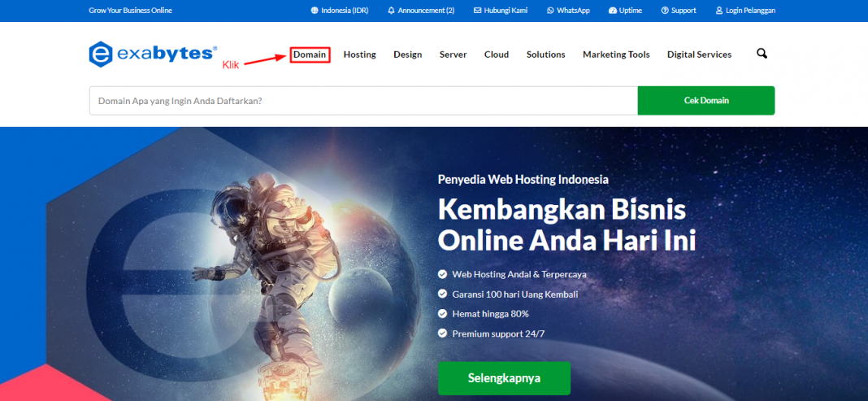This screenshot has height=401, width=868.
Task: Click the Cek Domain button
Action: click(706, 101)
